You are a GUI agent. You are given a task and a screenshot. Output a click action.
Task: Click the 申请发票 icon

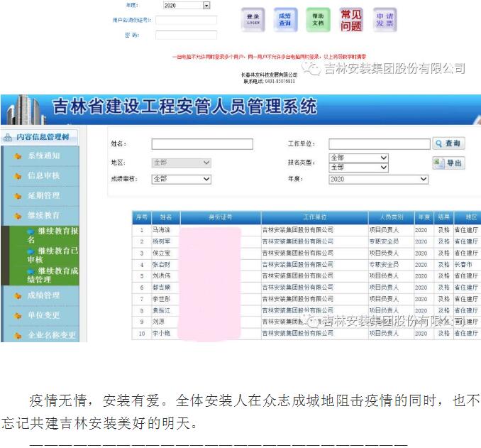pyautogui.click(x=384, y=20)
